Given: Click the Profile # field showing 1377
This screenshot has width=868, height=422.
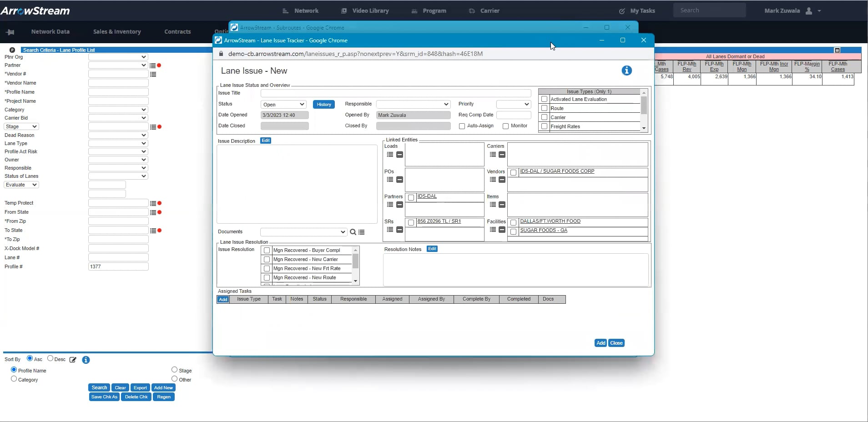Looking at the screenshot, I should (x=118, y=266).
